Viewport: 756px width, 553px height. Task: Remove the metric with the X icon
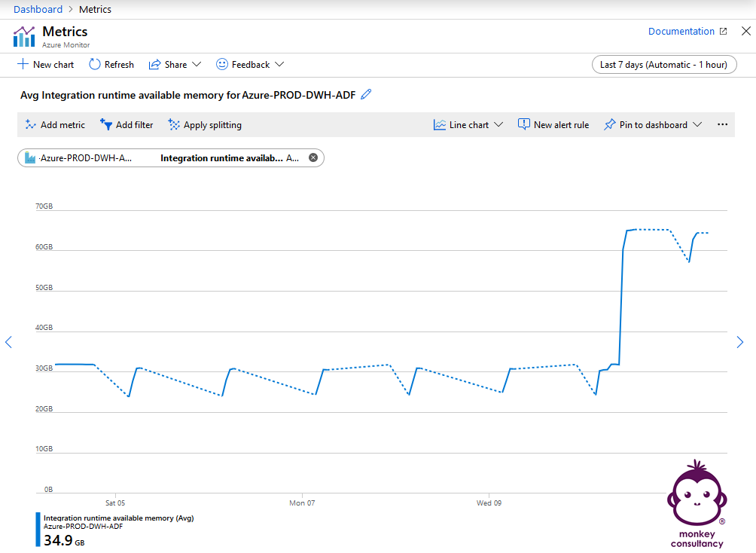pyautogui.click(x=313, y=157)
